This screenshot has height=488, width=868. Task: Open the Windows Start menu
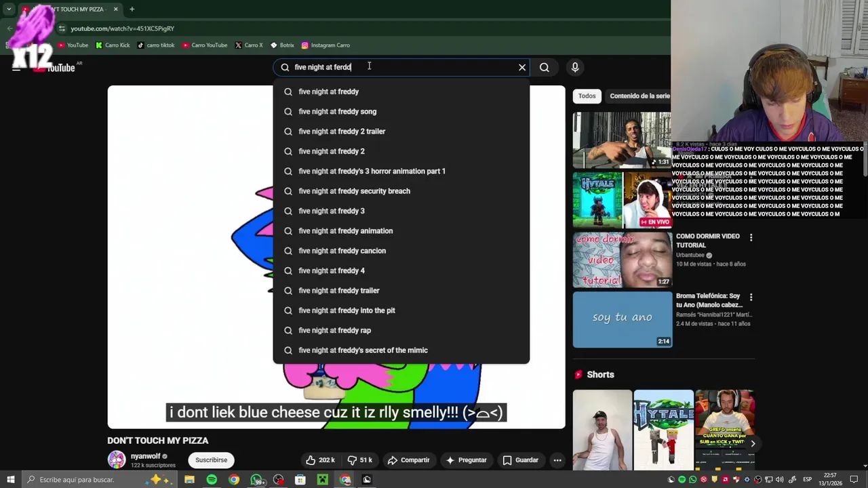(10, 480)
